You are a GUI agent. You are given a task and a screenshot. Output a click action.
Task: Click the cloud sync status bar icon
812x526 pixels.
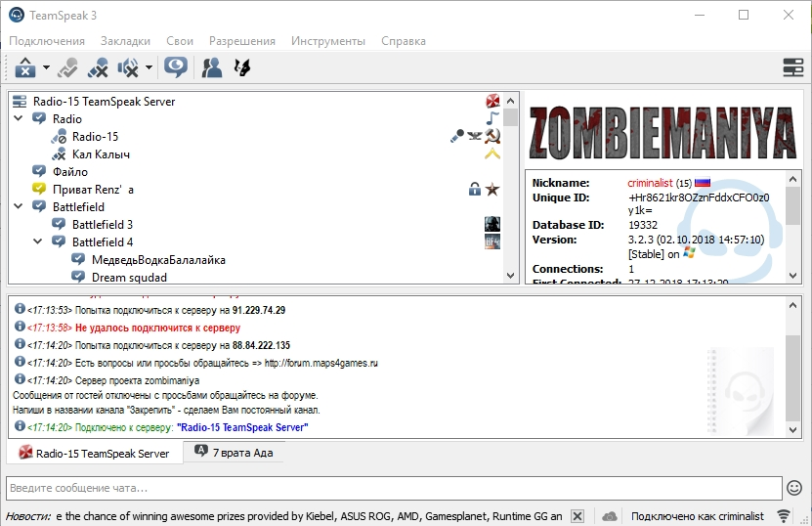[610, 516]
